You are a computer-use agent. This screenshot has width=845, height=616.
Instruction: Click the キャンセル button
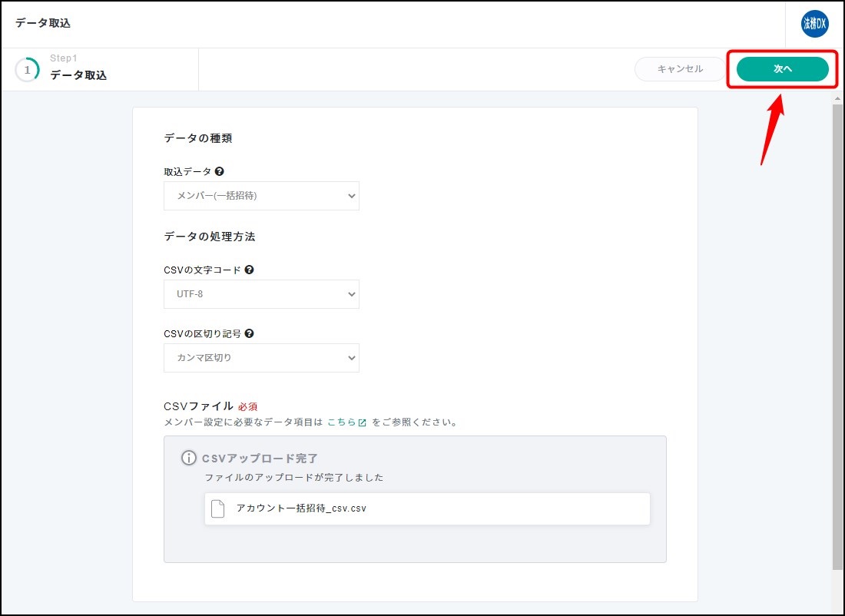coord(679,68)
